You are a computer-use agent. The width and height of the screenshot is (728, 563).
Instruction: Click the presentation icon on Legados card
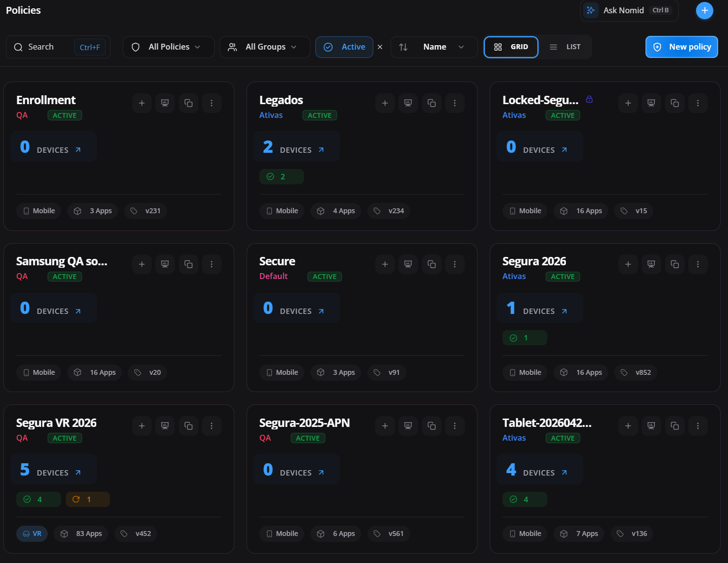408,103
